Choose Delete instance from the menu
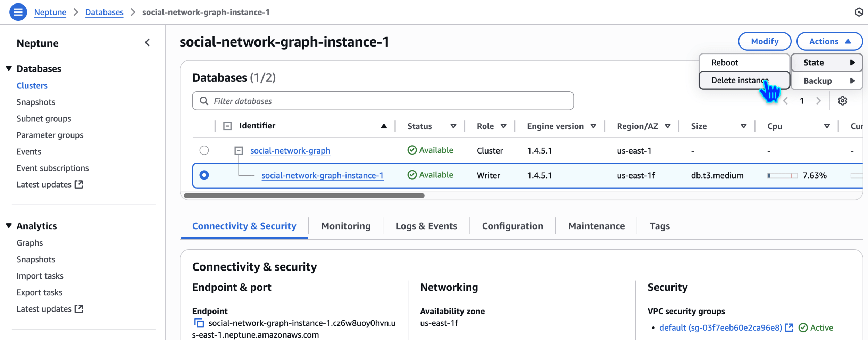 coord(744,80)
